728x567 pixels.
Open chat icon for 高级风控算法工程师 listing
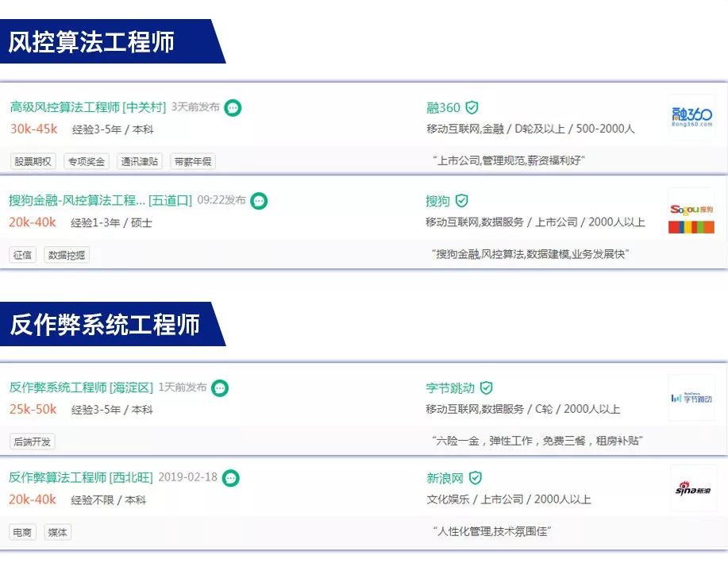point(233,108)
